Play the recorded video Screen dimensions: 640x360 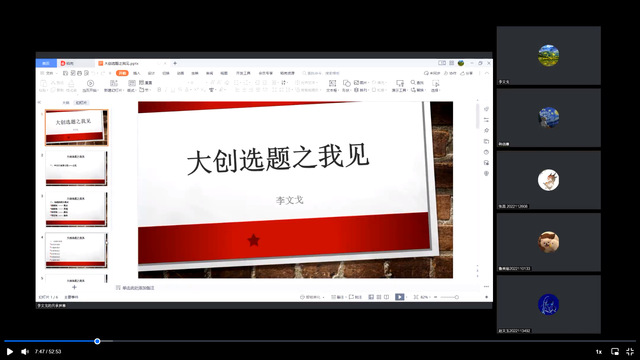pyautogui.click(x=10, y=351)
